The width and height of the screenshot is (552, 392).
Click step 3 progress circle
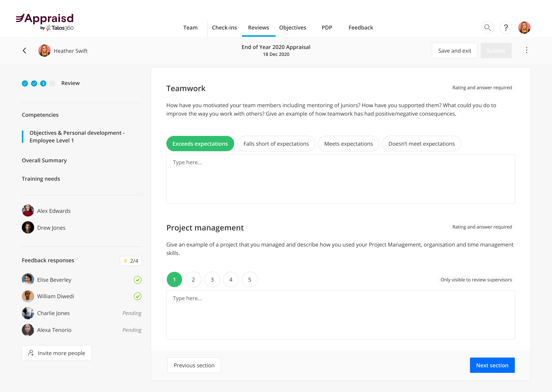pyautogui.click(x=43, y=83)
